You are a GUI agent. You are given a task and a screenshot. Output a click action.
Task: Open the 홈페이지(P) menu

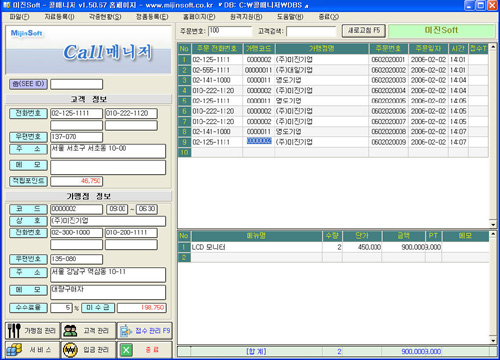[199, 17]
